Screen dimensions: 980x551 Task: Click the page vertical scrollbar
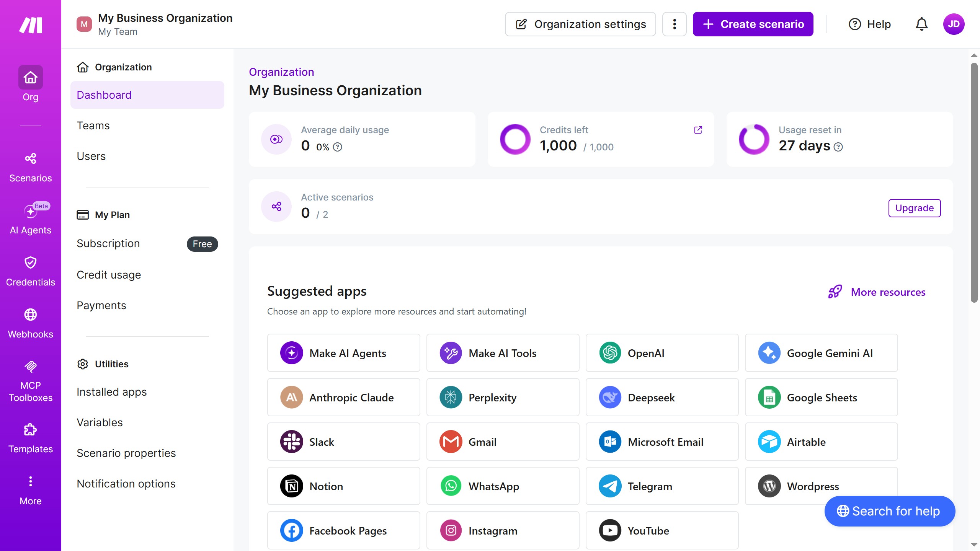coord(974,183)
